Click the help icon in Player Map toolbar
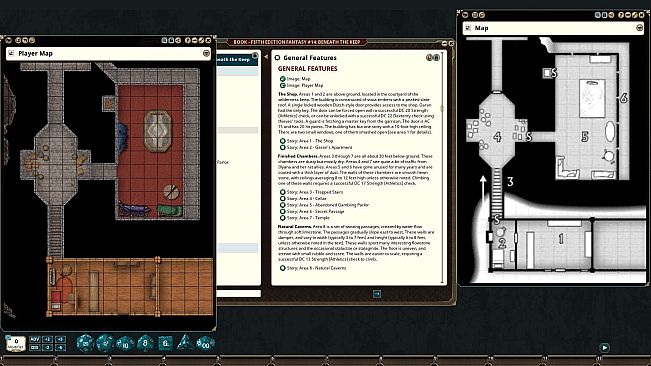This screenshot has height=366, width=651. click(188, 40)
